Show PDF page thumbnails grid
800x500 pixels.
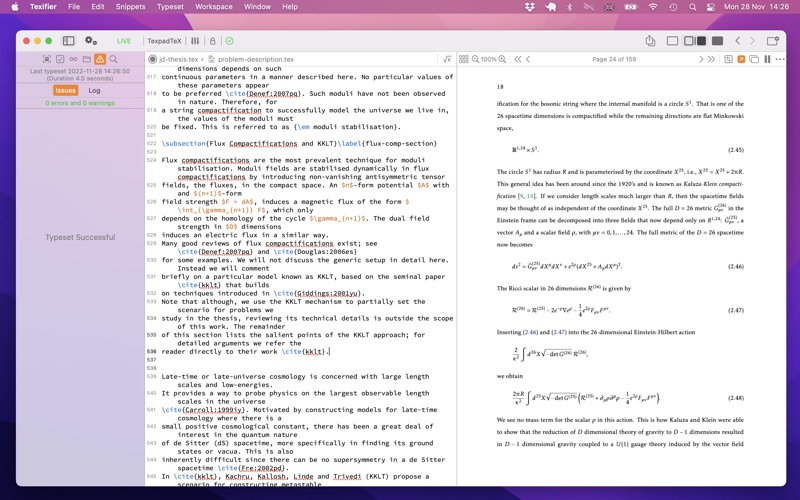tap(463, 59)
